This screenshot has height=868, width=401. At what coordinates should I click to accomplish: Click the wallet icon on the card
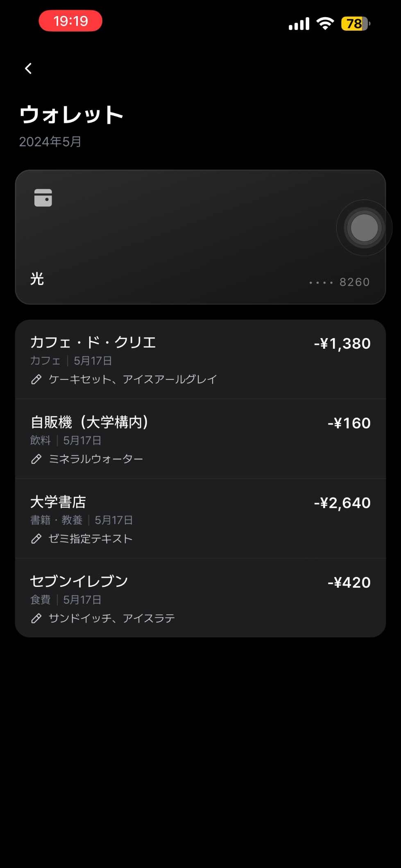pyautogui.click(x=43, y=198)
